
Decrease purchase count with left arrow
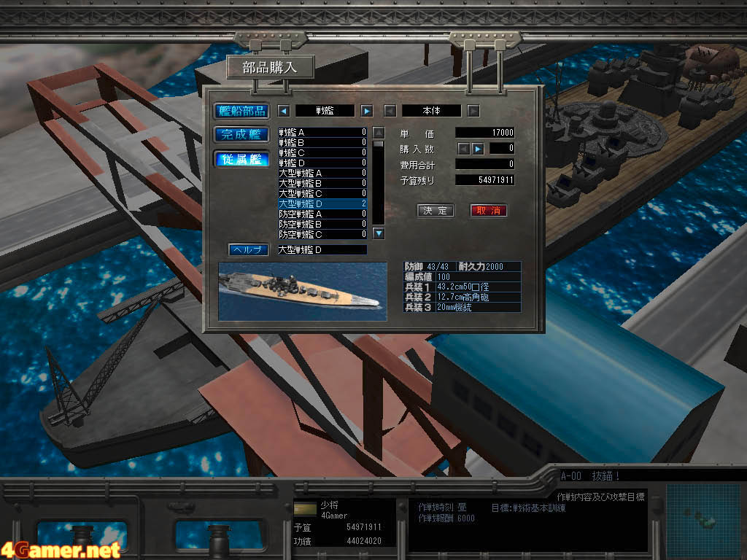tap(463, 149)
